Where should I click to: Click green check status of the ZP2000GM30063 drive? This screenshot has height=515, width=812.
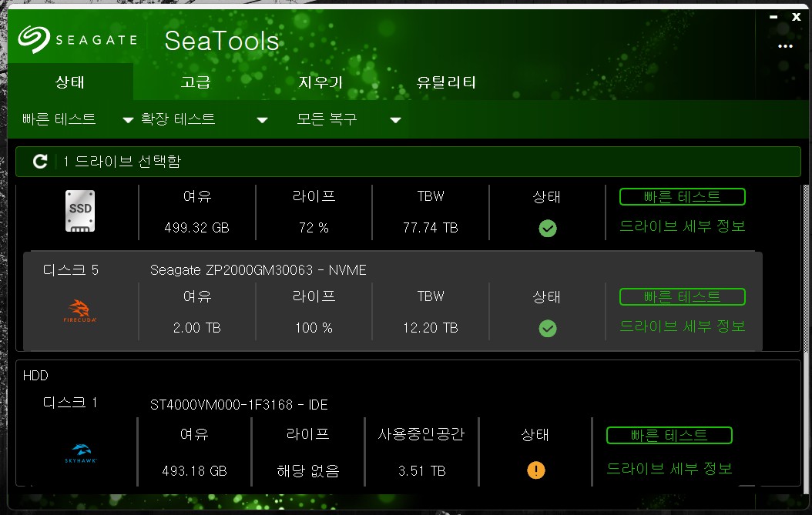pos(548,328)
